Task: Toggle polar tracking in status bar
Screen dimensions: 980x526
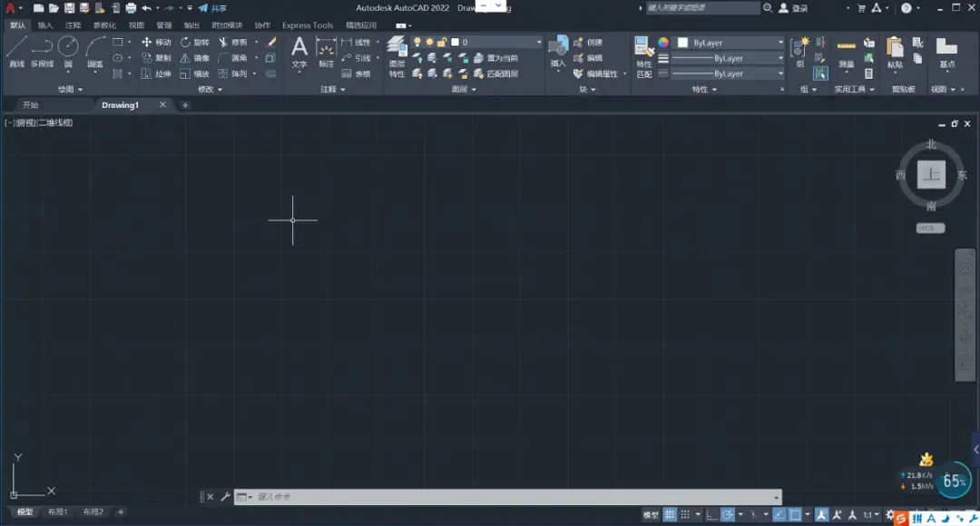Action: (728, 515)
